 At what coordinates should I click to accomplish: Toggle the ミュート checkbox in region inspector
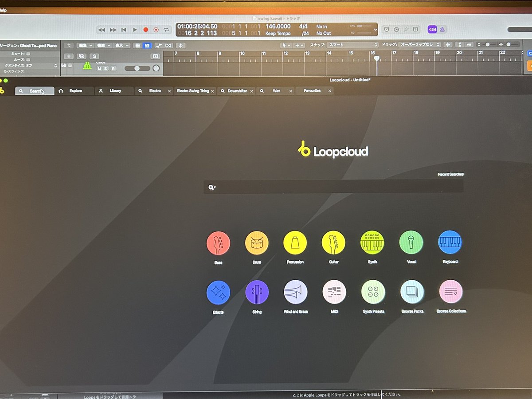coord(28,54)
